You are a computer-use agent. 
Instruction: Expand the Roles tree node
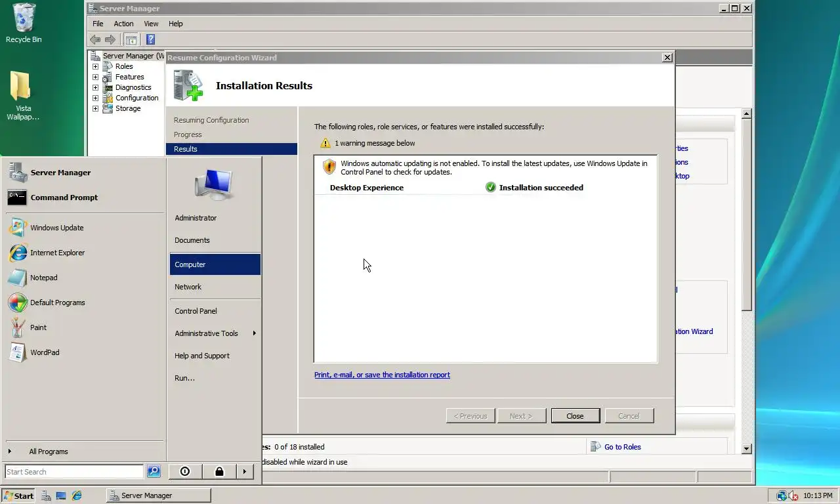click(x=95, y=66)
